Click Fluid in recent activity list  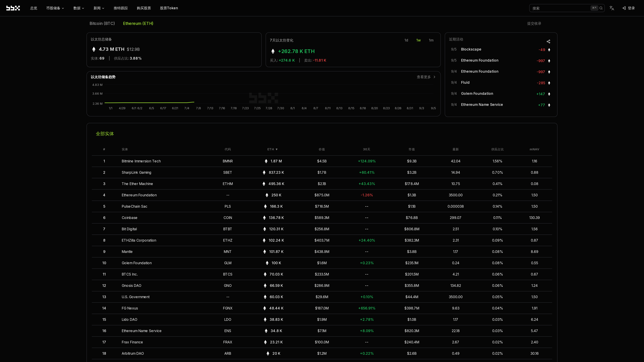pos(465,82)
